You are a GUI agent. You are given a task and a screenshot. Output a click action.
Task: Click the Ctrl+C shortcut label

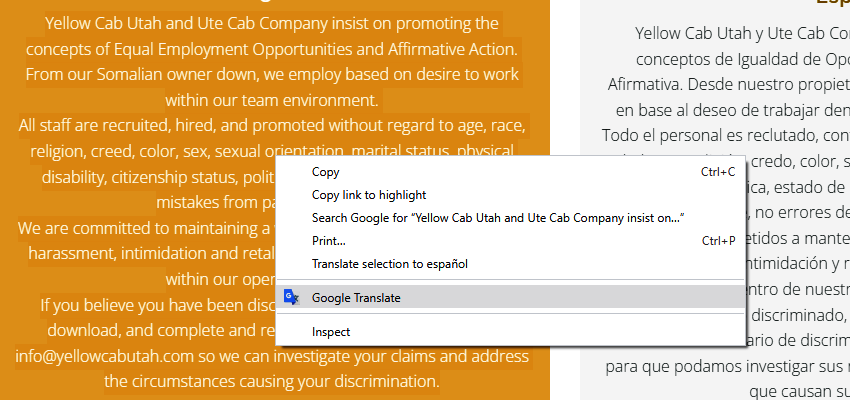pyautogui.click(x=718, y=172)
